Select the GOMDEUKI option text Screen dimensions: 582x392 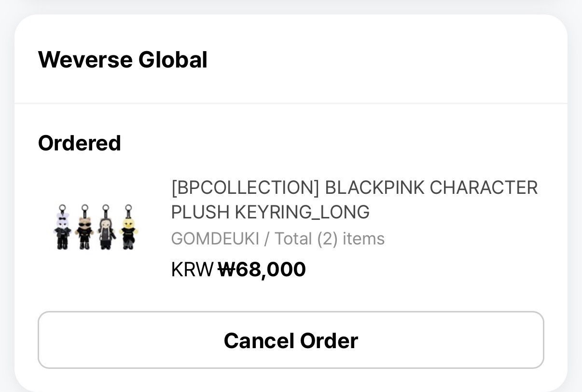[215, 239]
